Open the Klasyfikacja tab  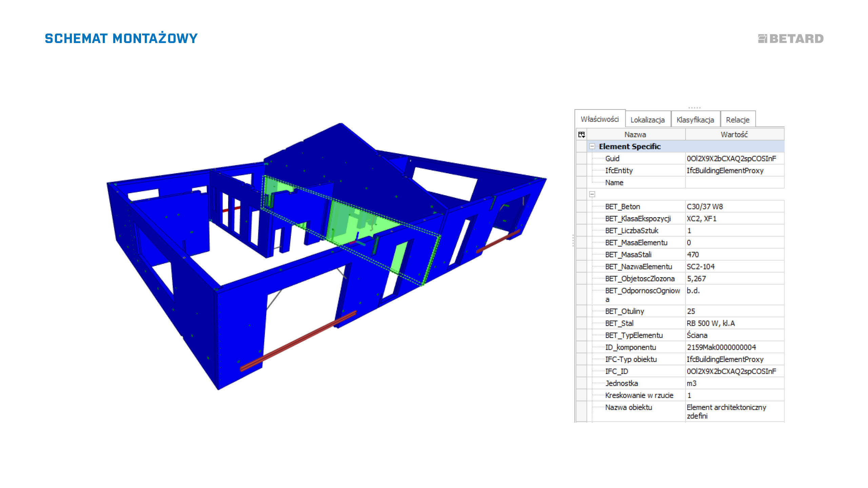[x=695, y=120]
